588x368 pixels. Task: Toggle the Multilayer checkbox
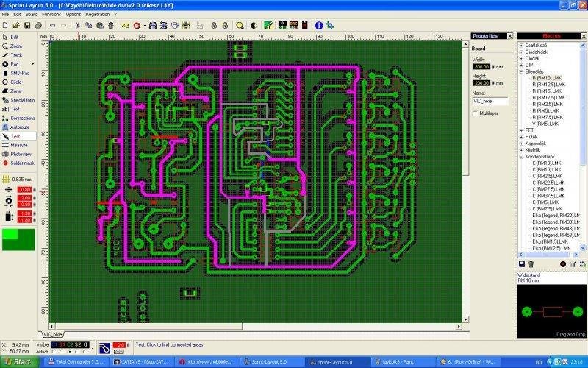(475, 113)
